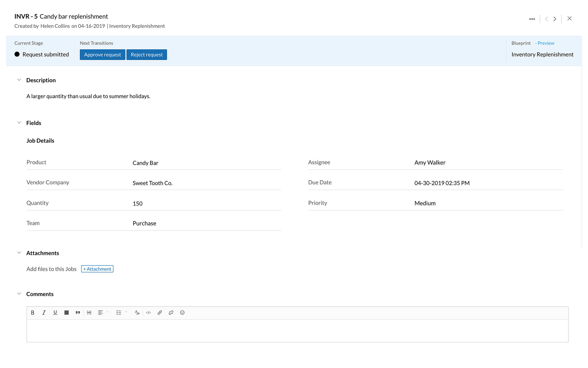This screenshot has width=588, height=368.
Task: Open font color square in comment toolbar
Action: click(x=66, y=312)
